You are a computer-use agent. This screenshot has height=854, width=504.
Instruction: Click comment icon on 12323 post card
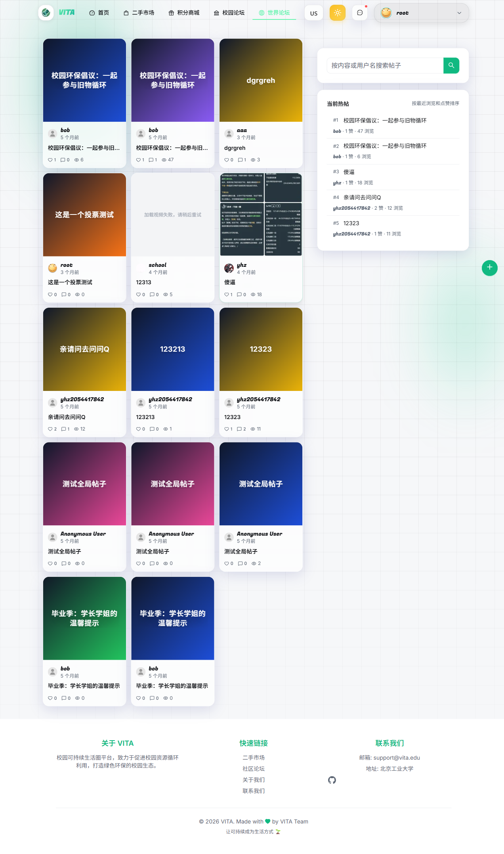point(239,429)
